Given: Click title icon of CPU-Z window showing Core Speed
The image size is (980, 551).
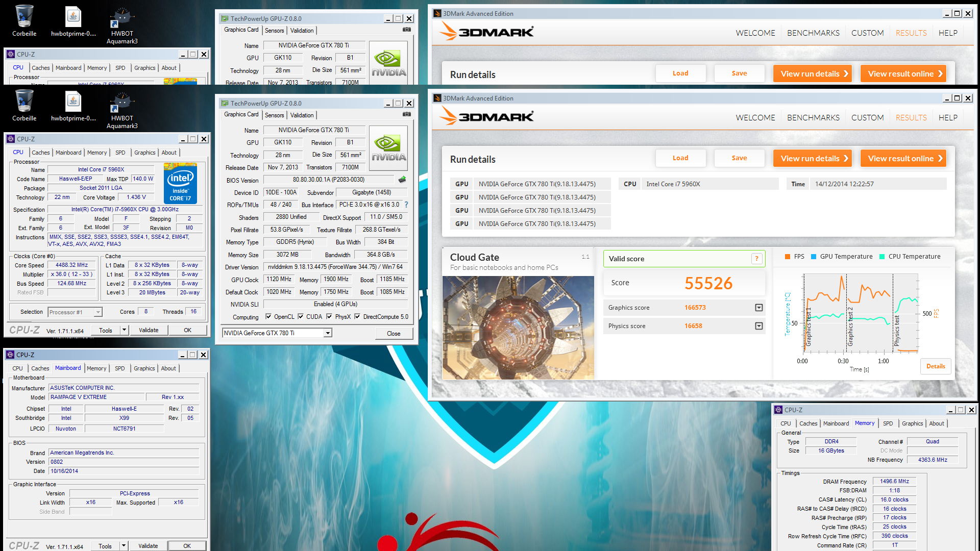Looking at the screenshot, I should coord(11,139).
